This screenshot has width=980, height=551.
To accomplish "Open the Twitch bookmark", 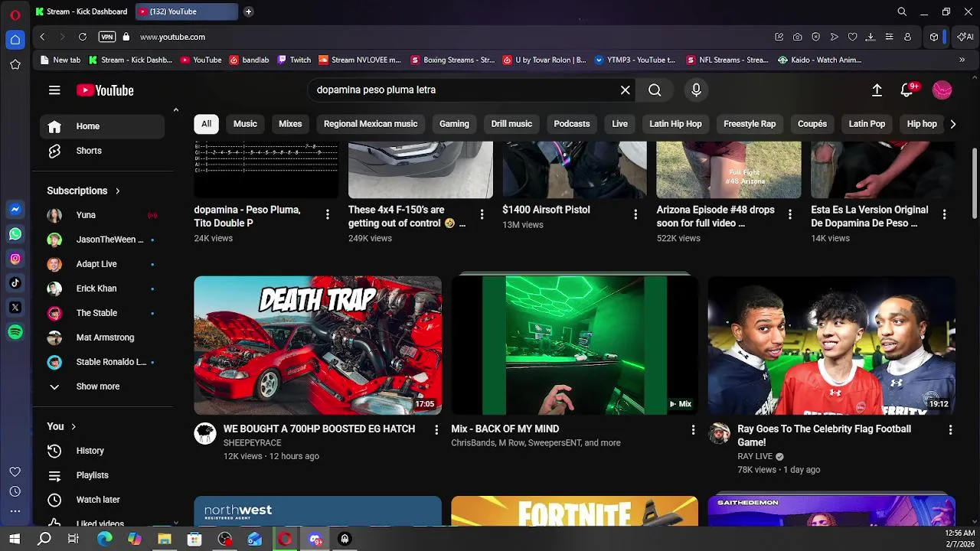I will 294,60.
